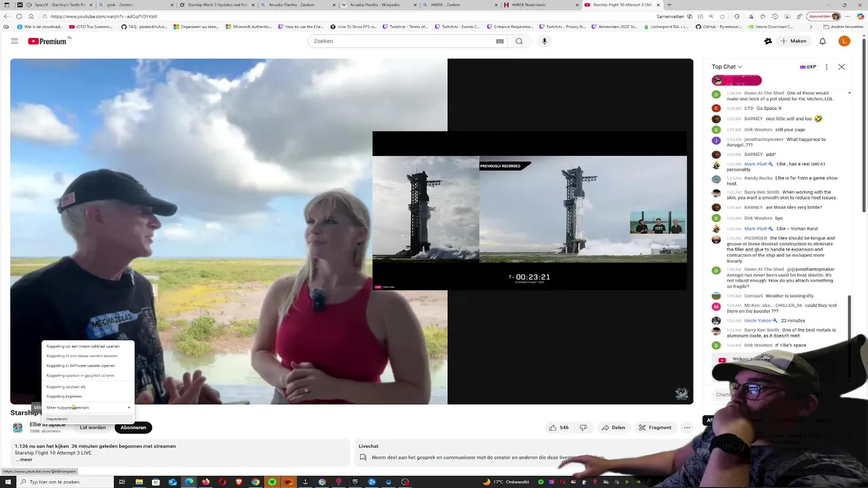Go back in the browser

[x=6, y=16]
